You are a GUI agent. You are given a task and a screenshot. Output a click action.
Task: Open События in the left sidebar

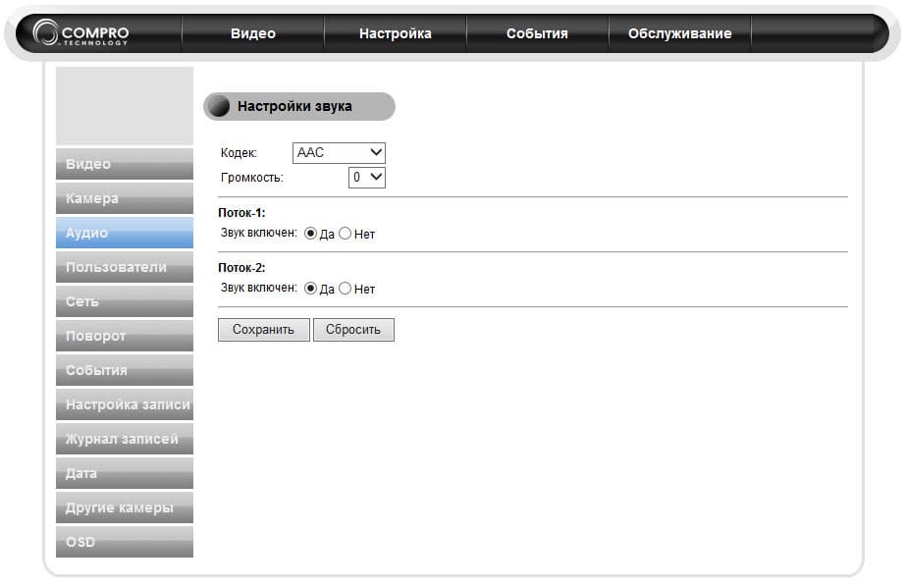(125, 370)
